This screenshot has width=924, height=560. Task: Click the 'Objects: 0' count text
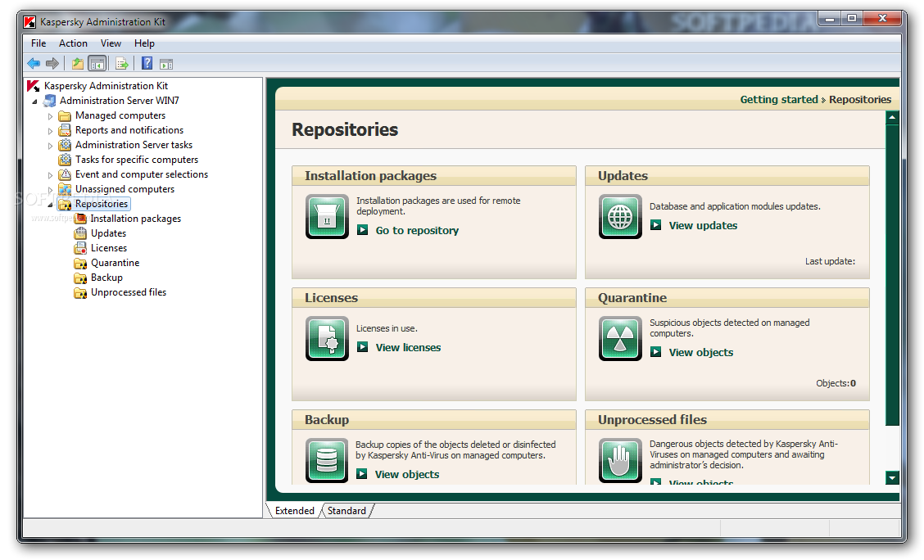click(836, 383)
